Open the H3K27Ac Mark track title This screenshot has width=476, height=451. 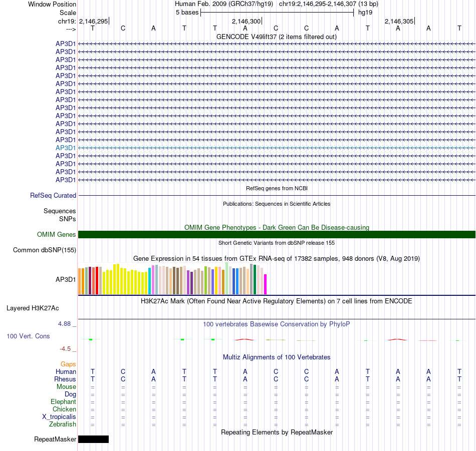coord(277,301)
